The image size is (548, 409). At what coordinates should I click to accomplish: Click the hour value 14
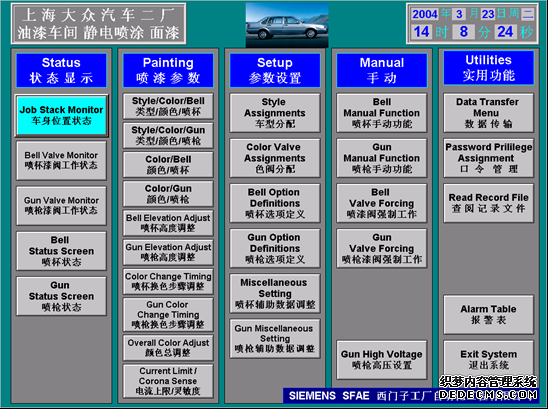(421, 32)
